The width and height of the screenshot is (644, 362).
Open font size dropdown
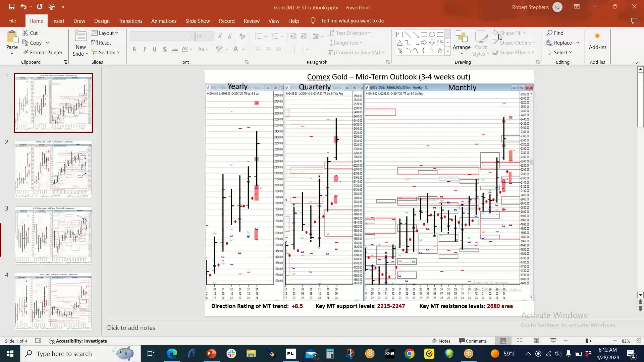point(211,36)
